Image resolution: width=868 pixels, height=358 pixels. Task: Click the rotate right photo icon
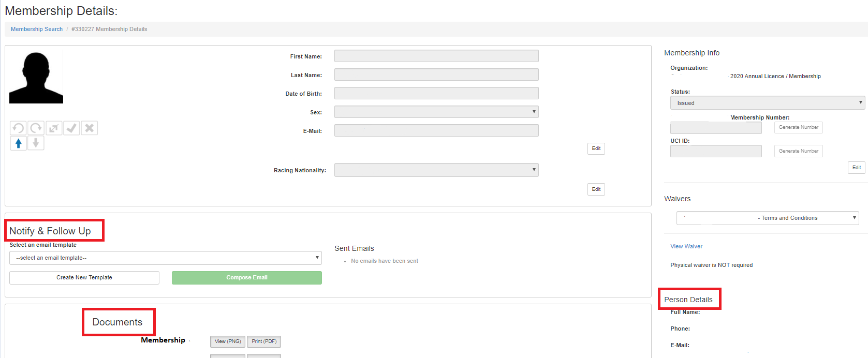[36, 128]
